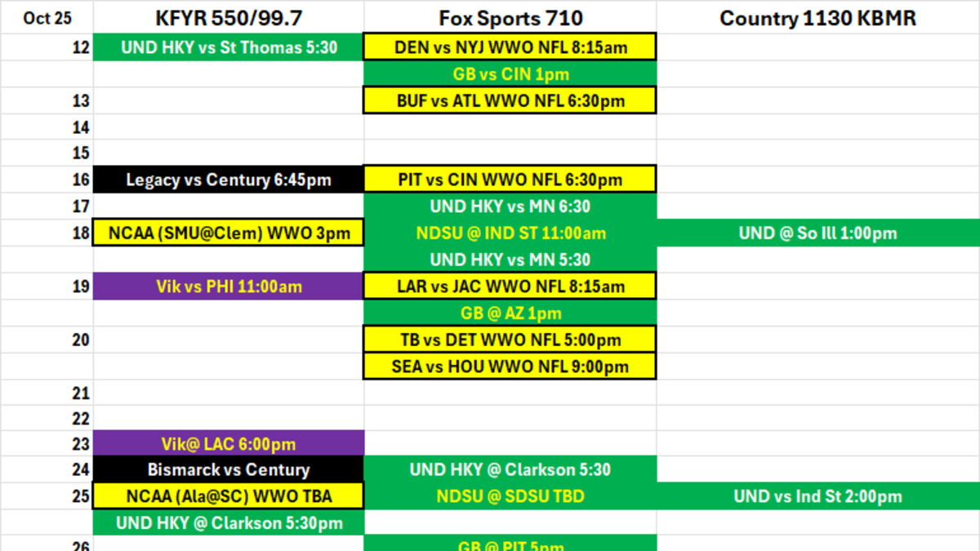This screenshot has height=551, width=980.
Task: Select the Oct 25 corner cell
Action: tap(47, 18)
